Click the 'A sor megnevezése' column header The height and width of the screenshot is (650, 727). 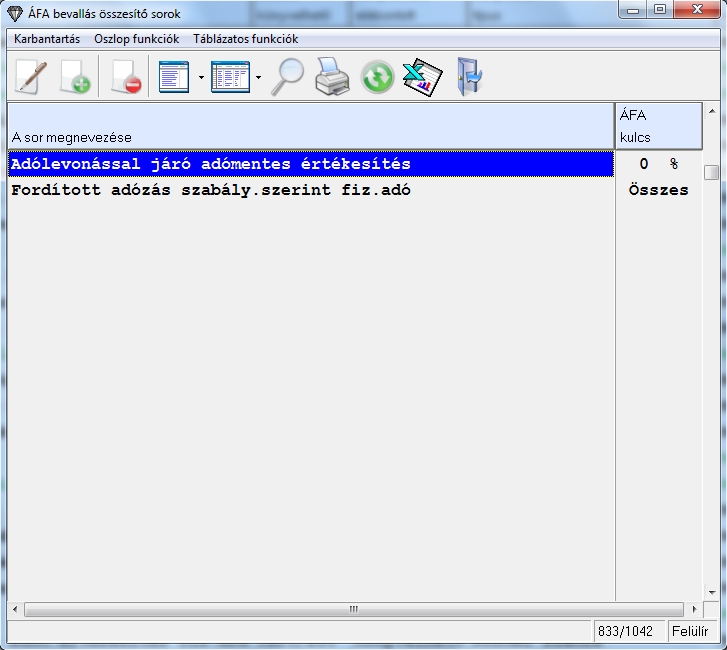[310, 126]
